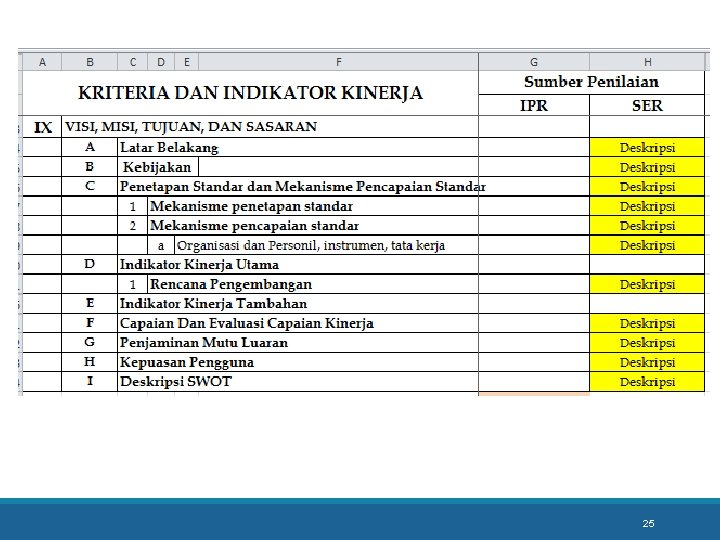720x540 pixels.
Task: Click letter a beside Organisasi dan Personil
Action: (161, 245)
